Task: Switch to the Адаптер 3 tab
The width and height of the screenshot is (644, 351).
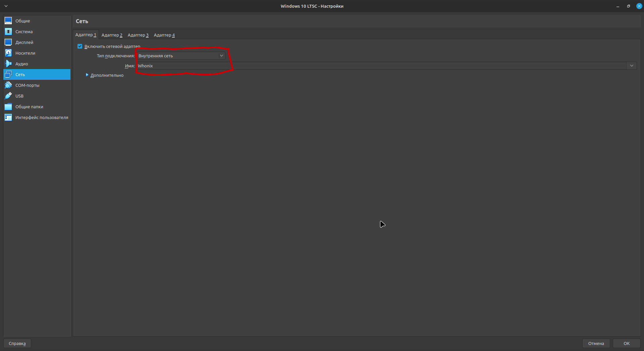Action: [138, 35]
